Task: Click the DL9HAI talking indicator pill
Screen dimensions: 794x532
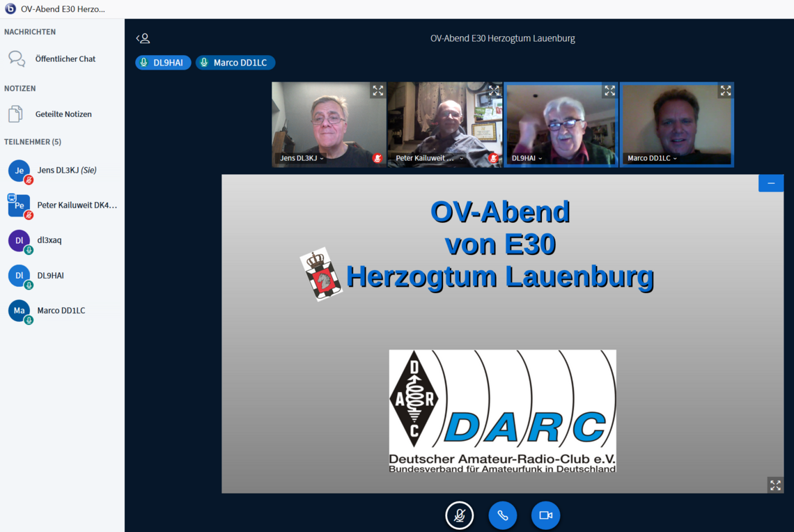Action: (x=163, y=63)
